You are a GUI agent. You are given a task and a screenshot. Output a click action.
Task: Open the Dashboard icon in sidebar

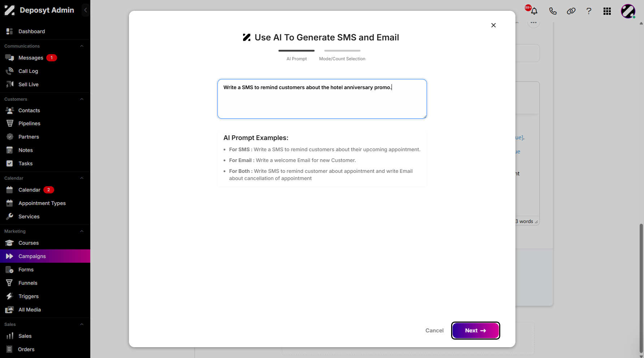click(x=10, y=31)
